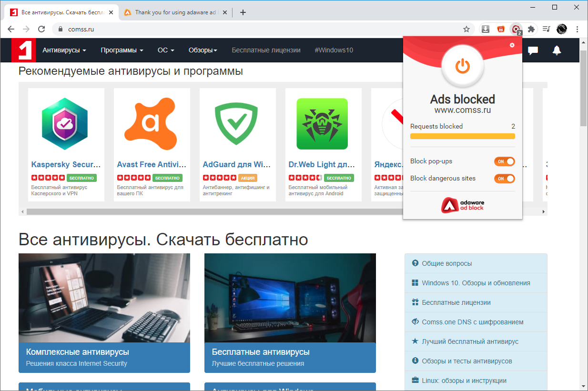Image resolution: width=588 pixels, height=391 pixels.
Task: View site info via the padlock icon
Action: [60, 29]
